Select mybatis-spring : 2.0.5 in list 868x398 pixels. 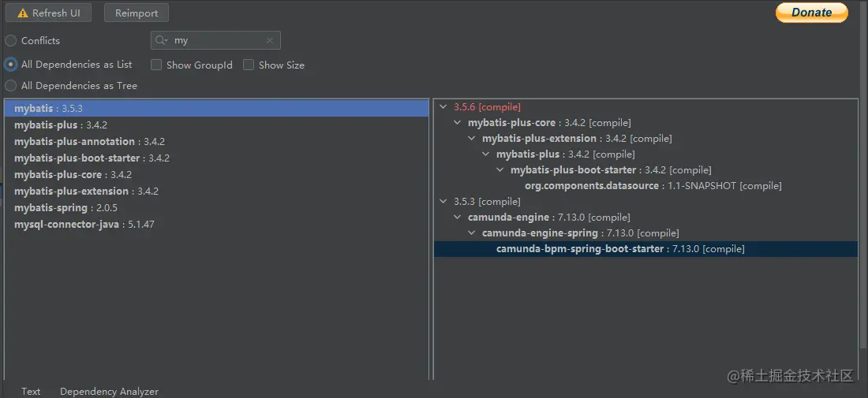coord(216,208)
